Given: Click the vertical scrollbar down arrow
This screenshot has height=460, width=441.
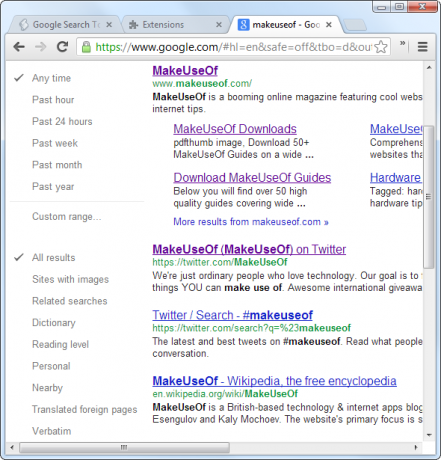Looking at the screenshot, I should 429,435.
